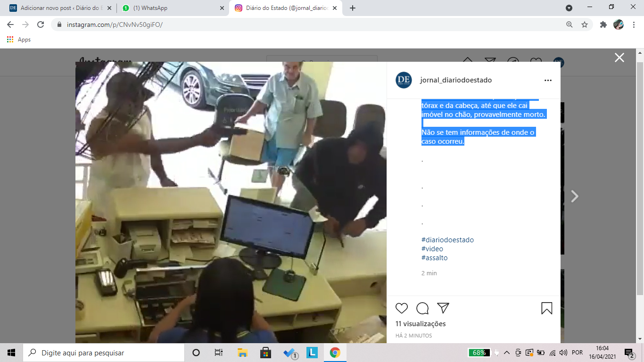This screenshot has width=644, height=362.
Task: Play the security camera video
Action: point(231,203)
